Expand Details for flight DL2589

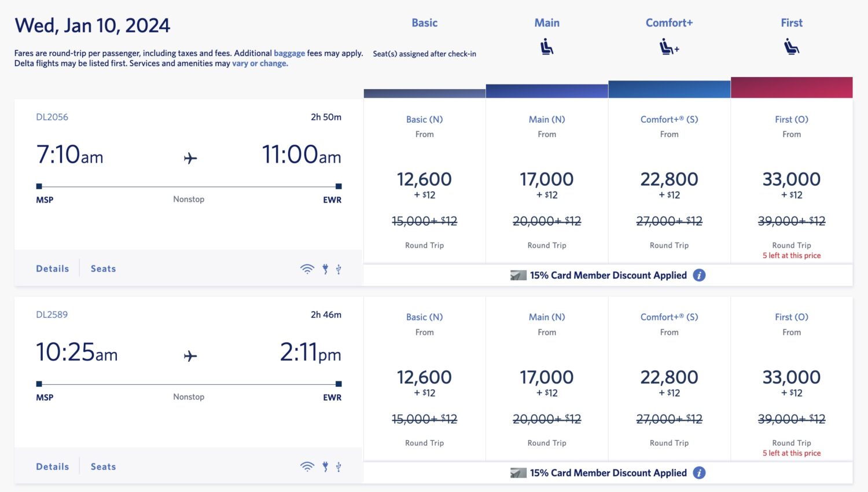[52, 466]
